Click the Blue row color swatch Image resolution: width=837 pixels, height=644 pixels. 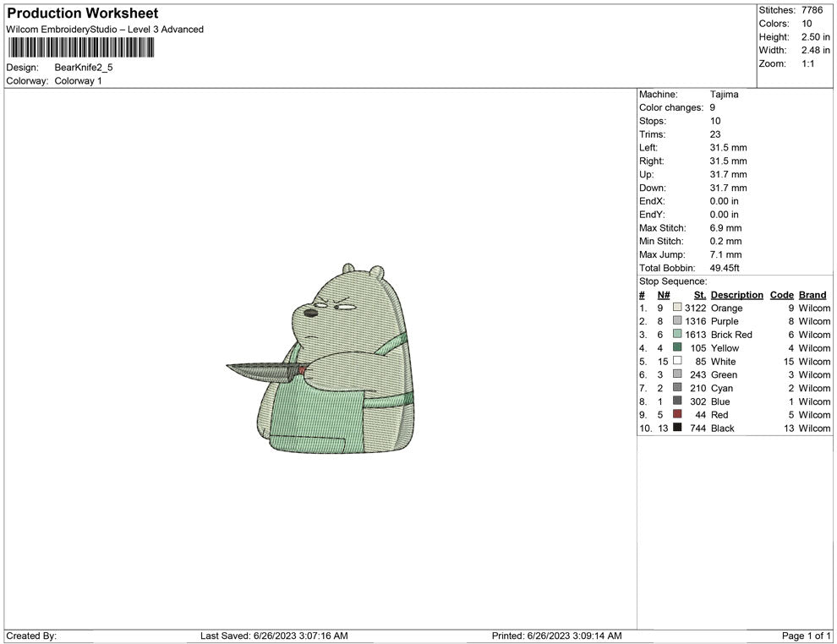(x=677, y=401)
